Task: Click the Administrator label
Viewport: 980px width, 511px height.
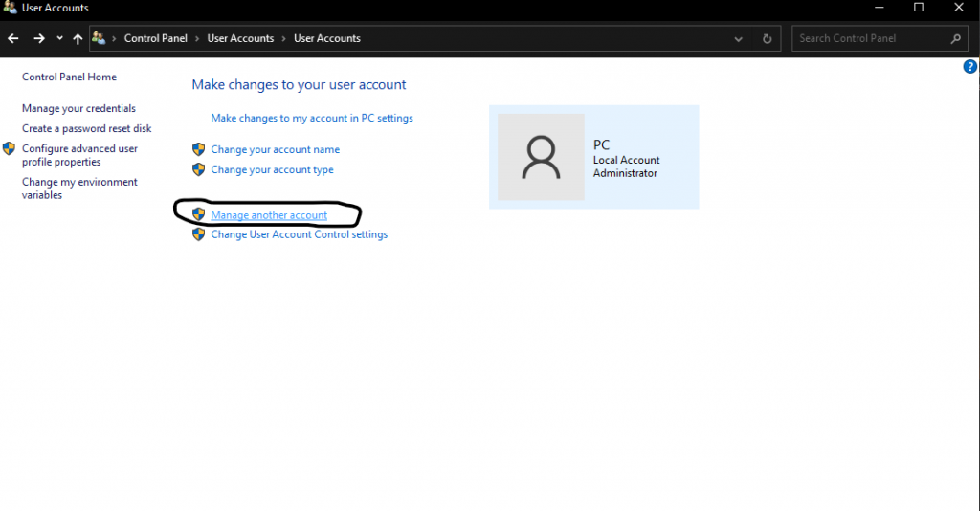Action: point(625,173)
